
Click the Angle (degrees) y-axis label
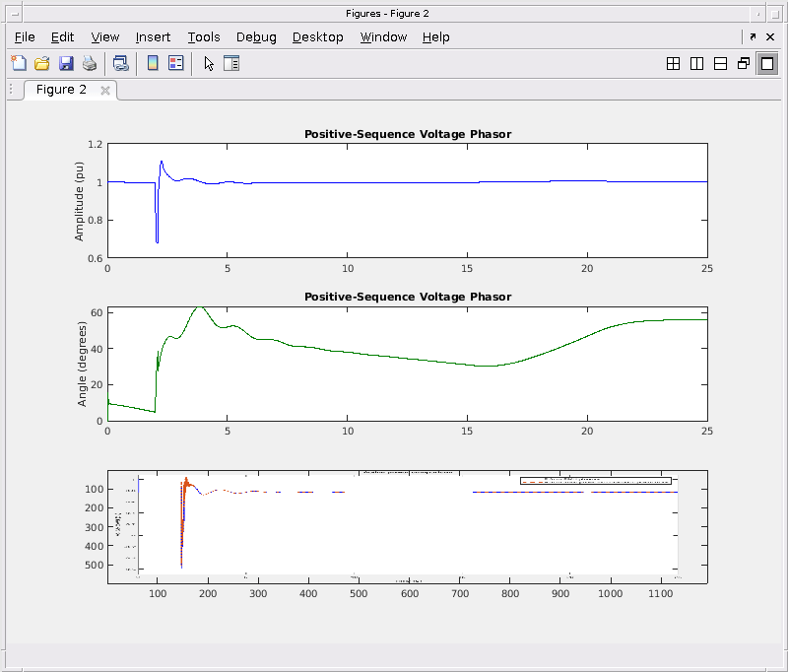[82, 364]
